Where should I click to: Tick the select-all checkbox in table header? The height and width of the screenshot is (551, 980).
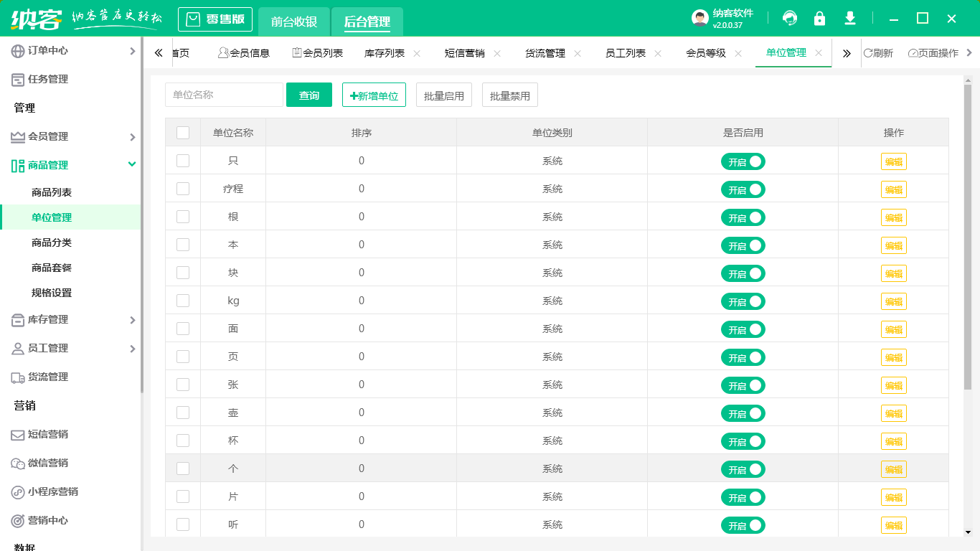click(183, 133)
